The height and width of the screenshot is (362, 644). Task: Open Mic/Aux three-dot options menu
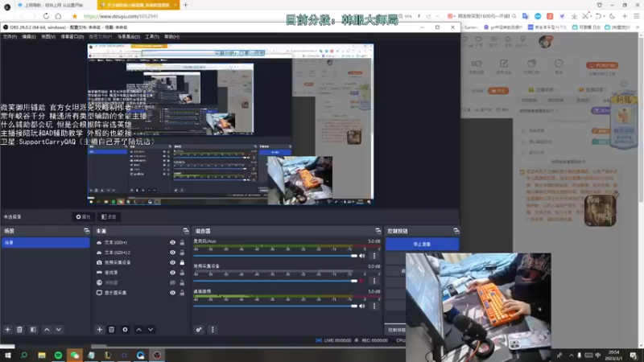[374, 256]
